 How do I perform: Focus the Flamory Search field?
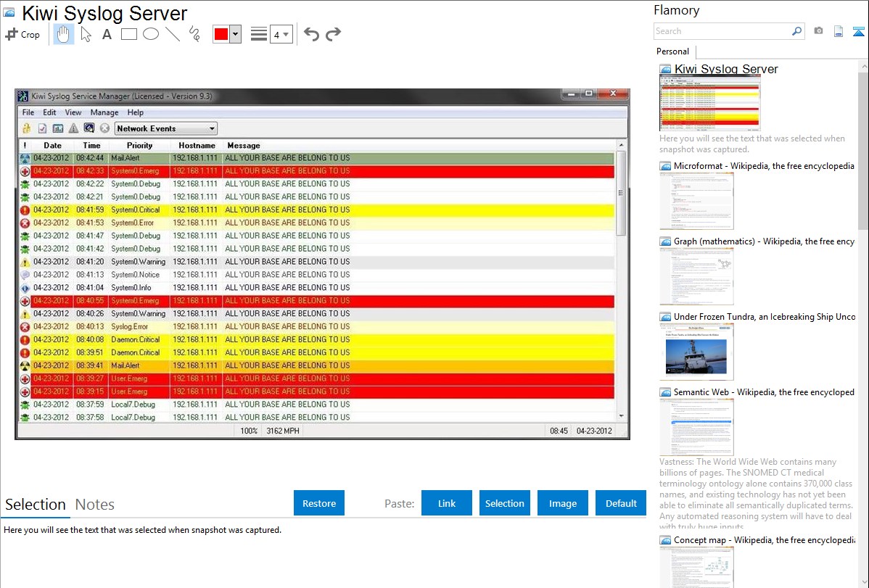click(722, 31)
